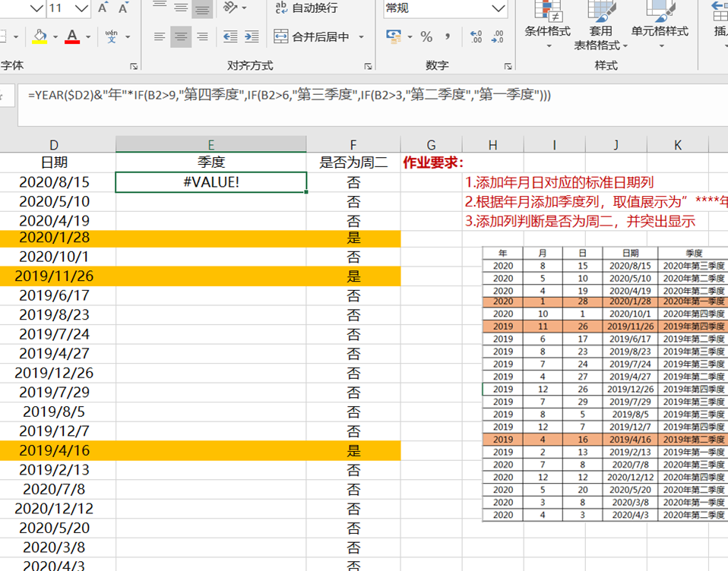The height and width of the screenshot is (571, 728).
Task: Select column D by its header
Action: click(54, 145)
